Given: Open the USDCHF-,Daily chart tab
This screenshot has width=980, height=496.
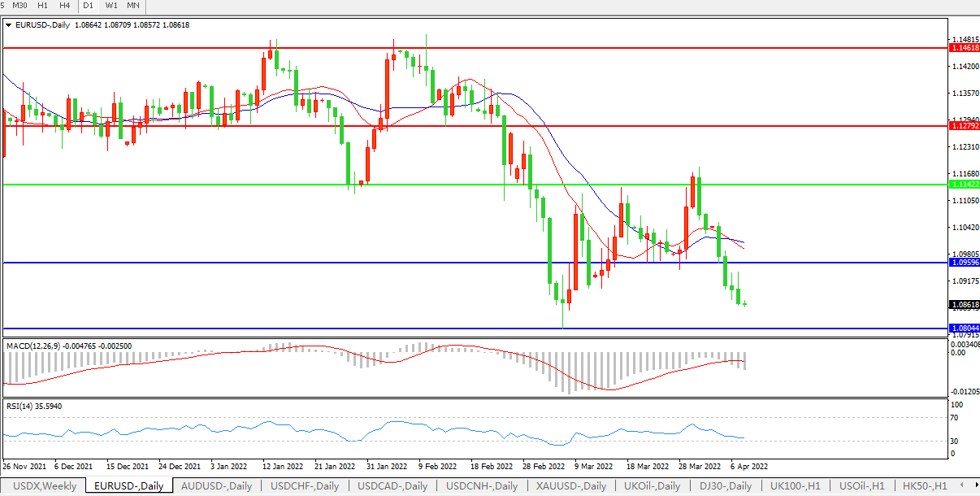Looking at the screenshot, I should point(305,486).
